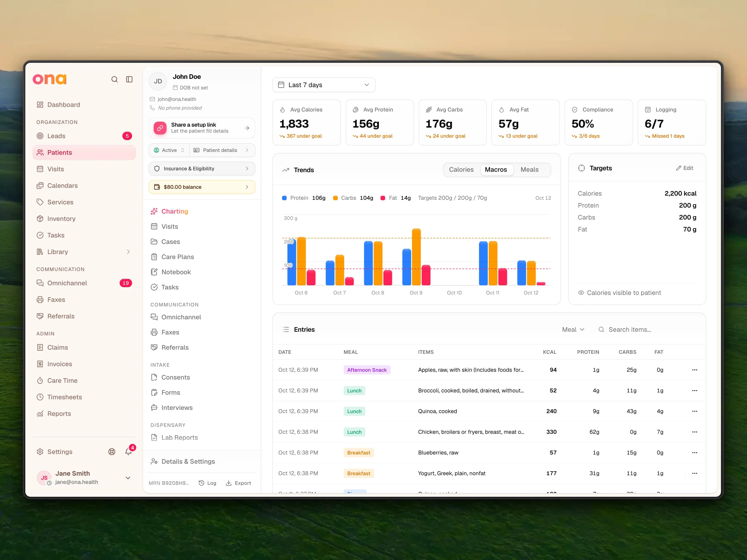Click the pink setup link icon
The height and width of the screenshot is (560, 747).
point(160,128)
